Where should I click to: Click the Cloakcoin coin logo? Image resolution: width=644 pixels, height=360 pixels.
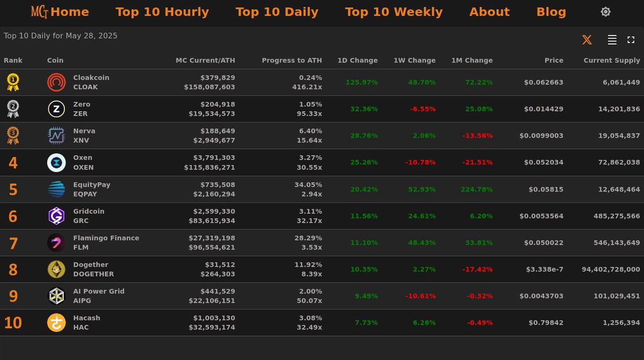[x=56, y=82]
